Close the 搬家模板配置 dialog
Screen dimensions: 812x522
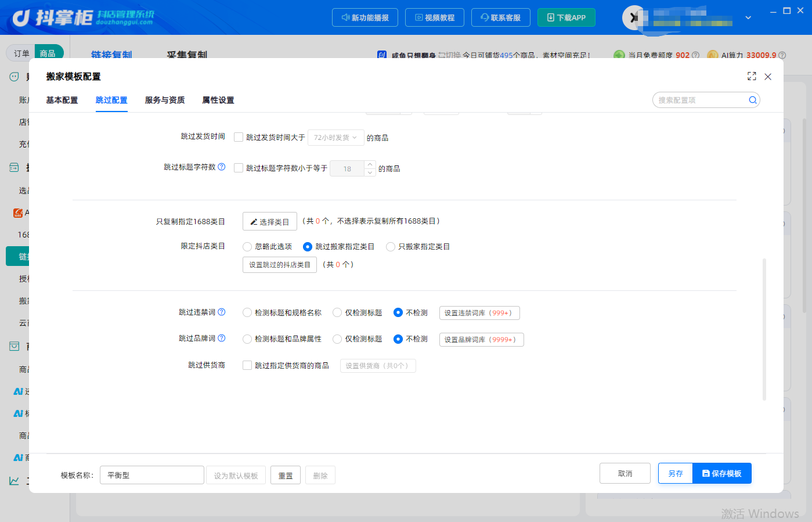point(768,77)
